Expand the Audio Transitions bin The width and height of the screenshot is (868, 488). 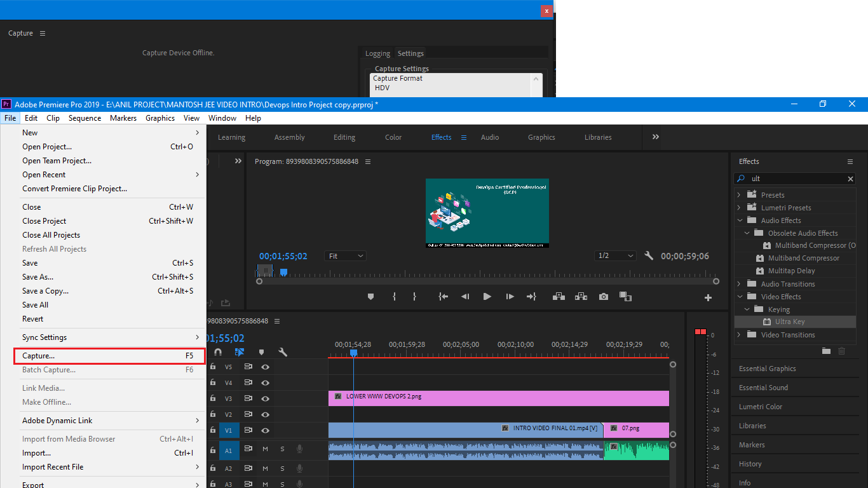point(739,284)
